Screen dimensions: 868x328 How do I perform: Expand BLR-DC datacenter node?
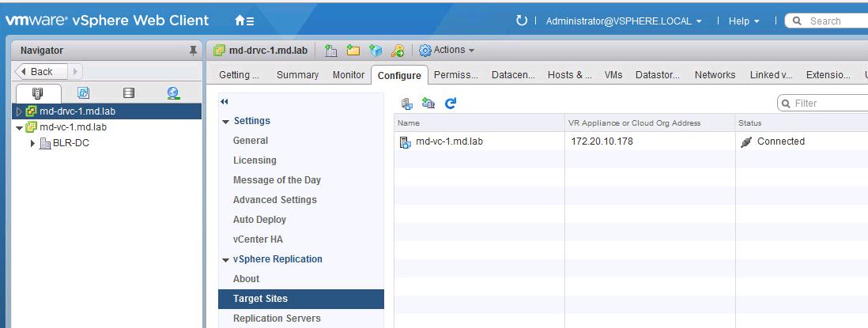[x=32, y=143]
